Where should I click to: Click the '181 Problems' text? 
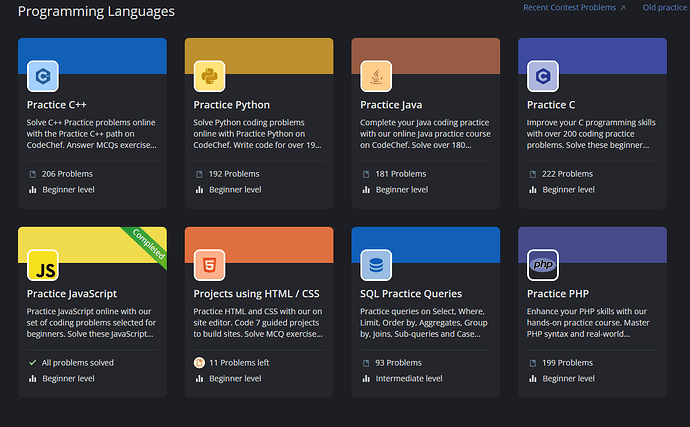400,174
